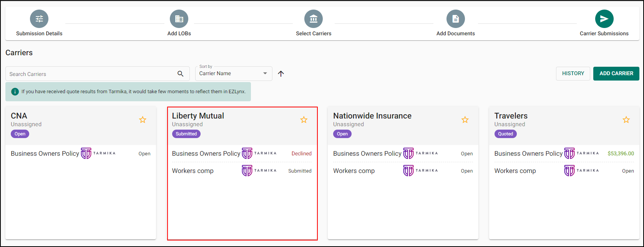
Task: Click Submitted status for Liberty Mutual Workers comp
Action: click(x=300, y=171)
